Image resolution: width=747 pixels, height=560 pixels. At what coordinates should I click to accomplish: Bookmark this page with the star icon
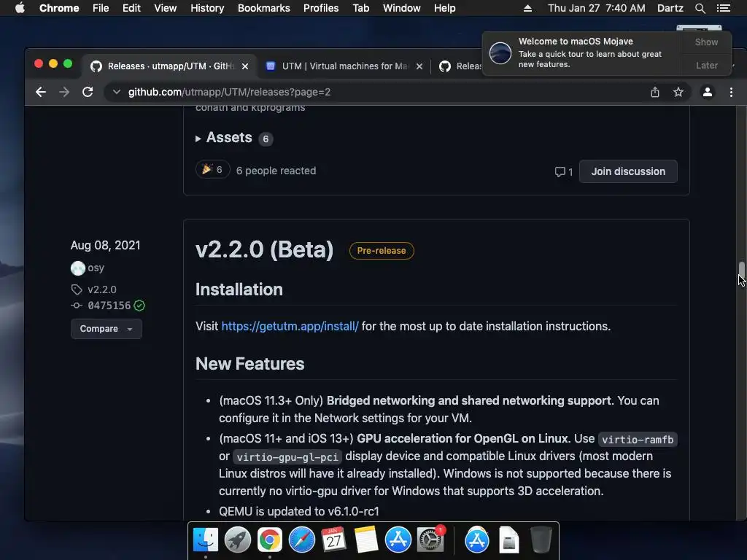coord(678,92)
